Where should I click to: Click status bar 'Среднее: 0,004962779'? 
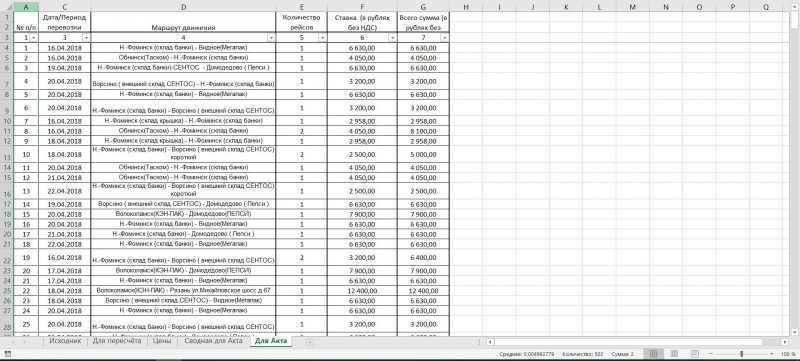click(527, 353)
